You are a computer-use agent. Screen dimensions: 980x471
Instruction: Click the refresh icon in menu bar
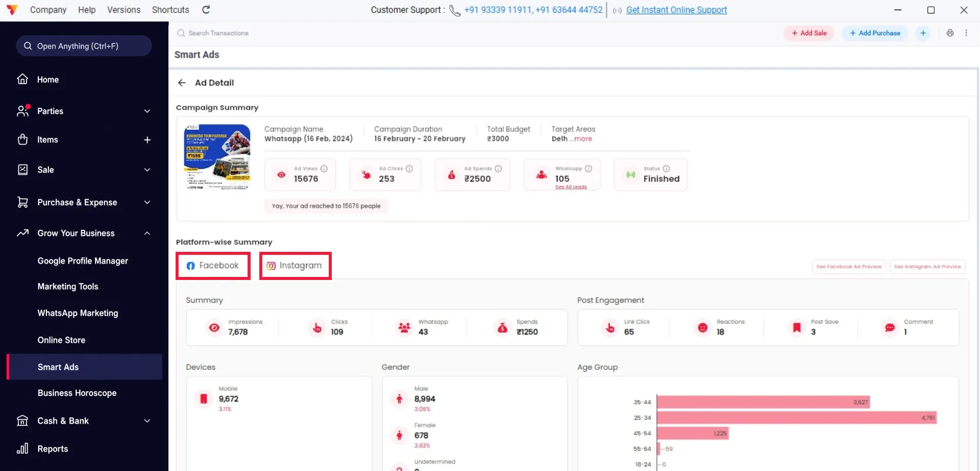(206, 10)
